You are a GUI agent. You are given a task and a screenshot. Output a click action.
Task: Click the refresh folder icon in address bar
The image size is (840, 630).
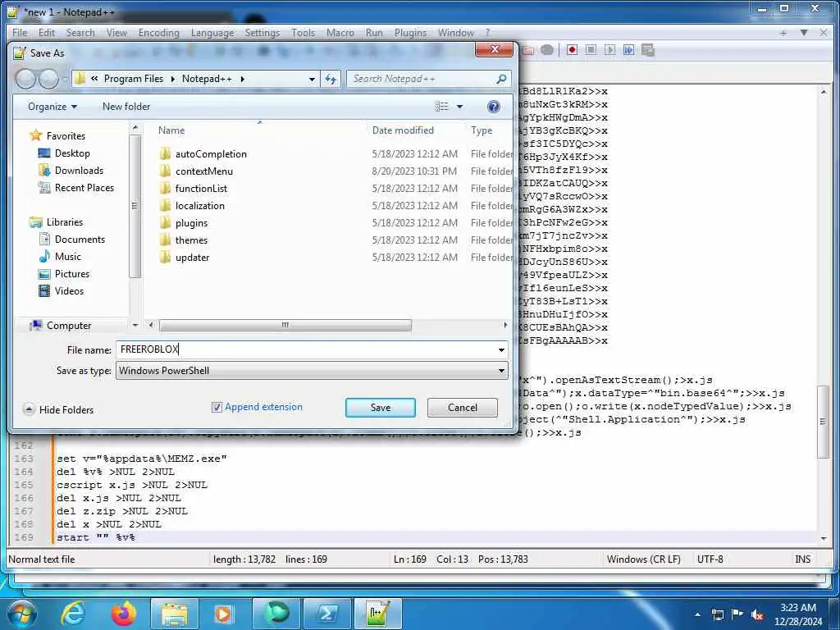click(x=331, y=79)
